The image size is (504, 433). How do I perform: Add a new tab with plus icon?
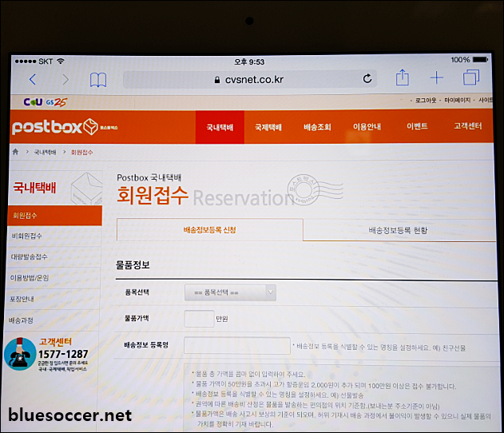(x=436, y=77)
